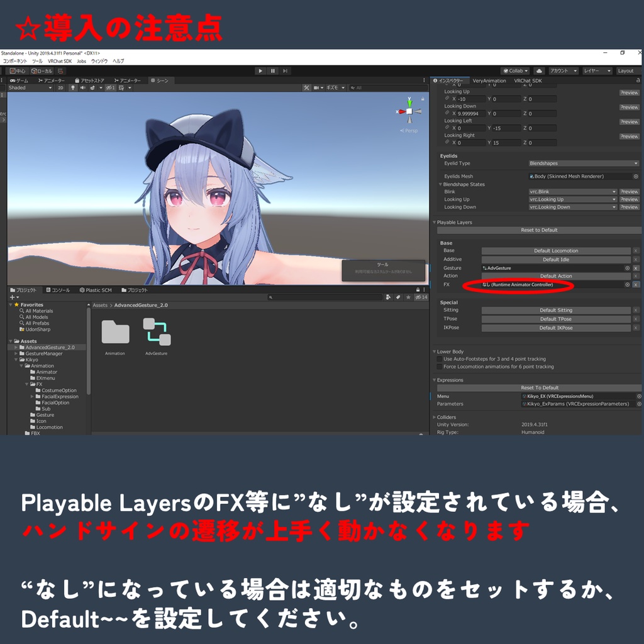Start Play mode with the play button
The image size is (644, 644).
click(260, 70)
